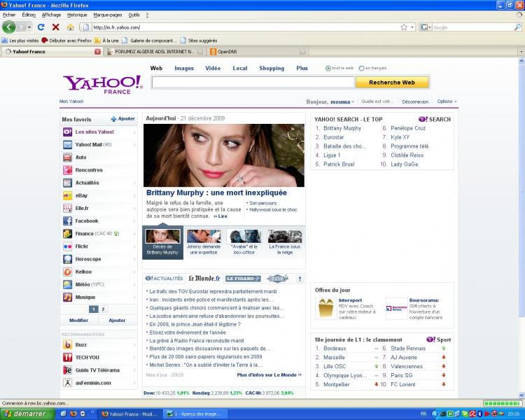The width and height of the screenshot is (525, 420).
Task: Click 'Plus d'infos sur Le Monde' link
Action: click(x=269, y=375)
